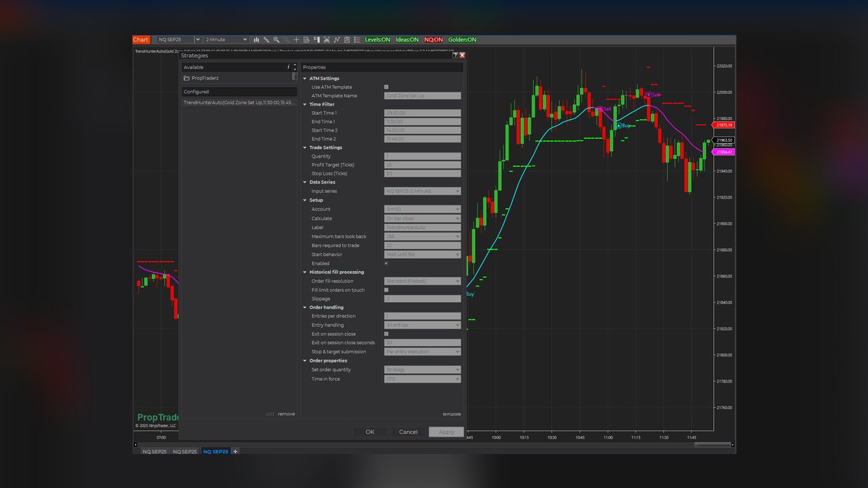Open the Account dropdown
868x488 pixels.
click(422, 209)
